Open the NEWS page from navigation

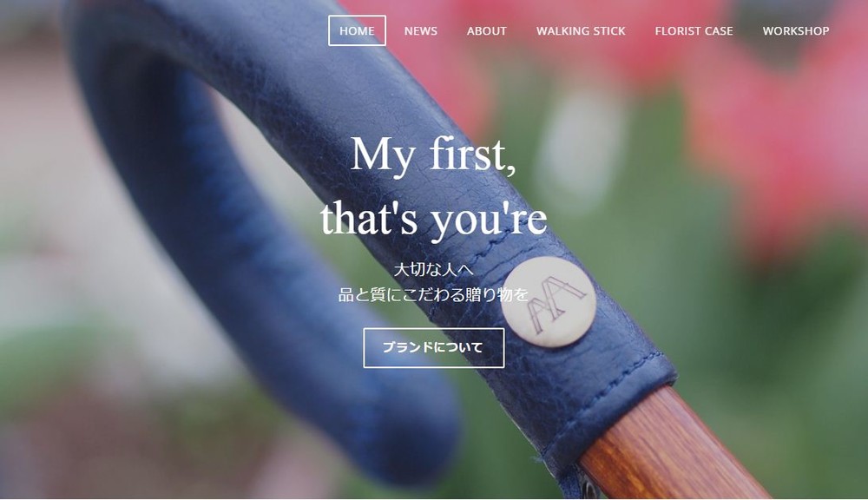[x=421, y=31]
